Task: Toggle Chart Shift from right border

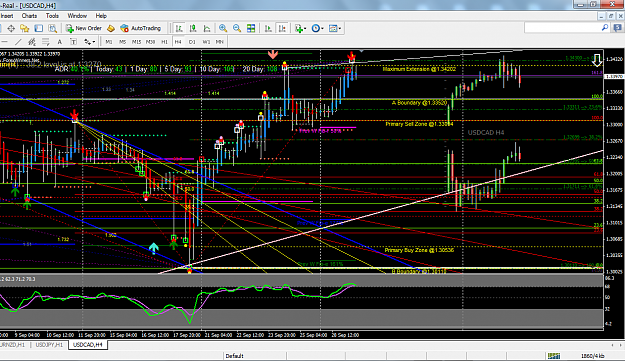Action: (282, 28)
